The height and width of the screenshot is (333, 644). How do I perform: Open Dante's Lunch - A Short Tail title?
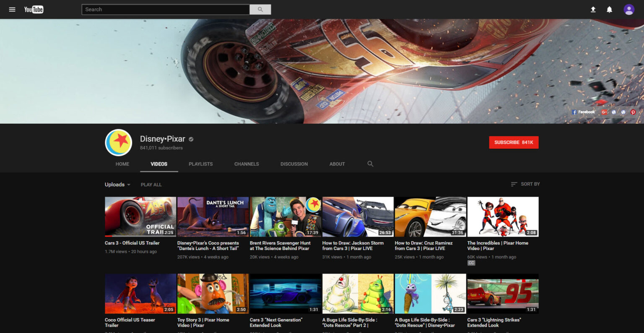[208, 246]
